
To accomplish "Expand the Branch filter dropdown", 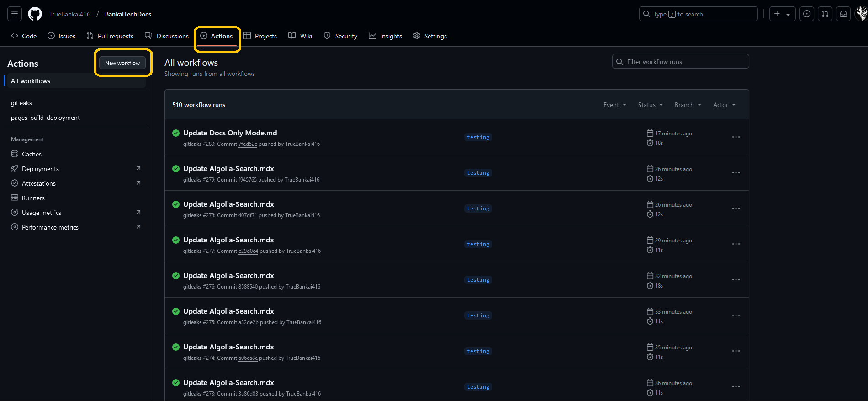I will pos(688,105).
